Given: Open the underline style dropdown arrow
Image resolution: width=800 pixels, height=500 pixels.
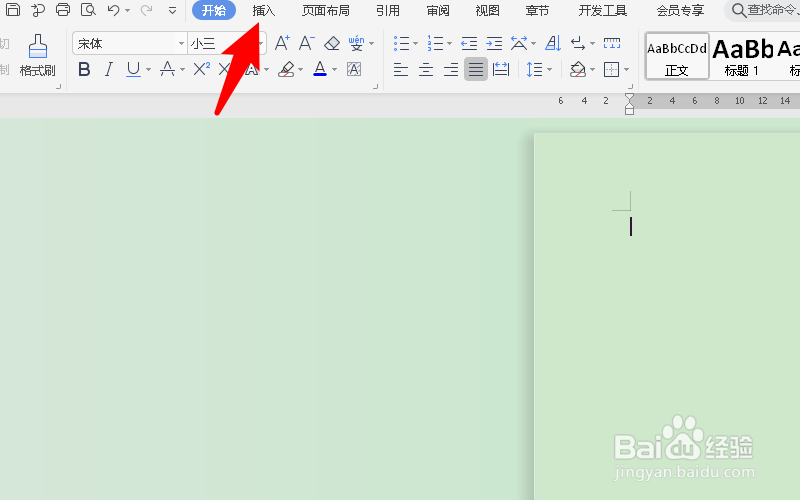Looking at the screenshot, I should click(148, 69).
